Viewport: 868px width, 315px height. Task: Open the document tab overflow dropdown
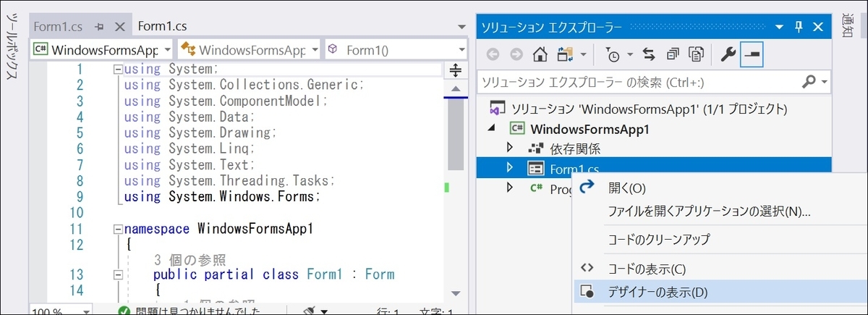click(462, 27)
